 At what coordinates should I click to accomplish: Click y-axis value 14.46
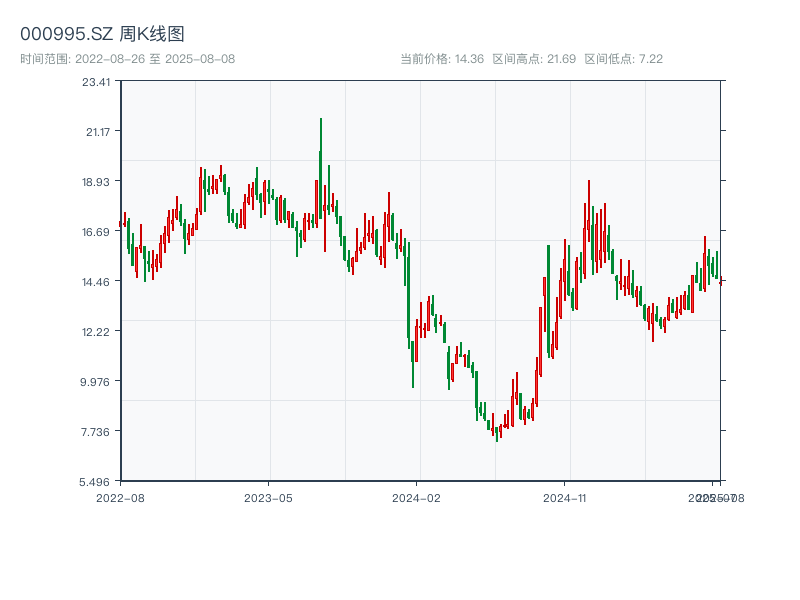point(96,282)
